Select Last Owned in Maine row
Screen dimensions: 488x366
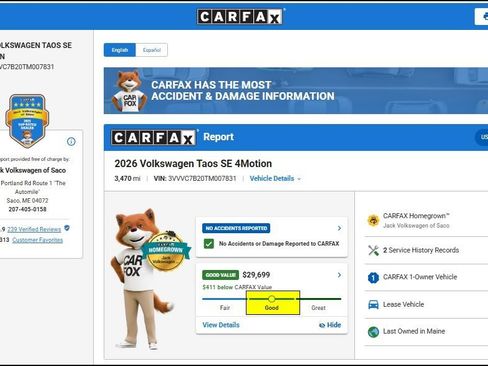[426, 332]
